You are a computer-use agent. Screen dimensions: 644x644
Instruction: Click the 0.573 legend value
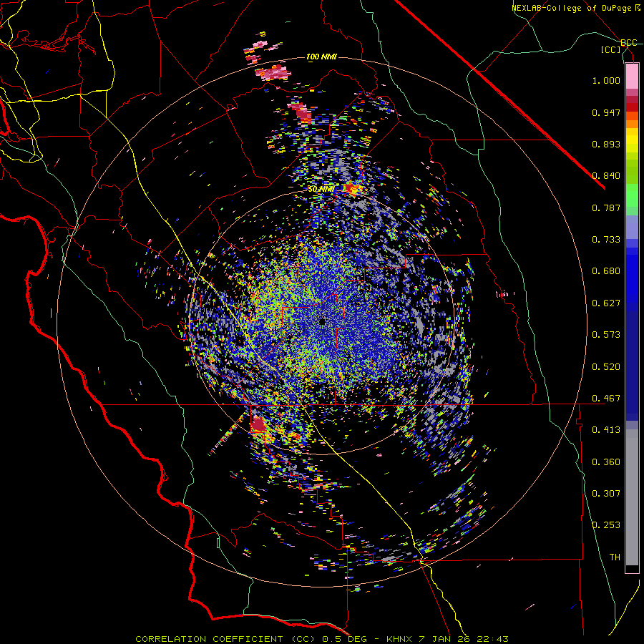click(x=606, y=335)
